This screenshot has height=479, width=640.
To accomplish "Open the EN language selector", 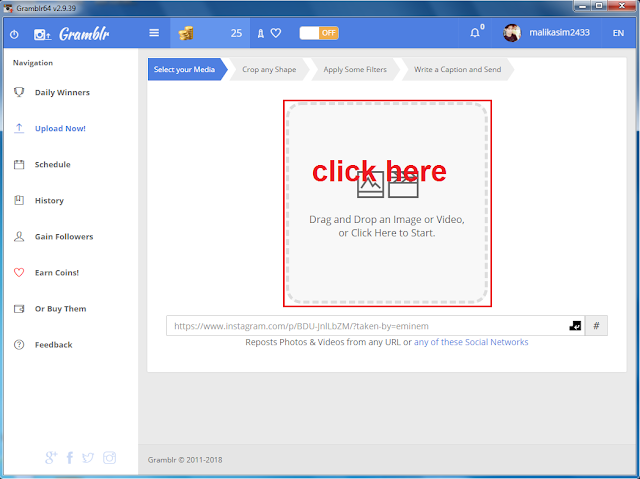I will [618, 33].
